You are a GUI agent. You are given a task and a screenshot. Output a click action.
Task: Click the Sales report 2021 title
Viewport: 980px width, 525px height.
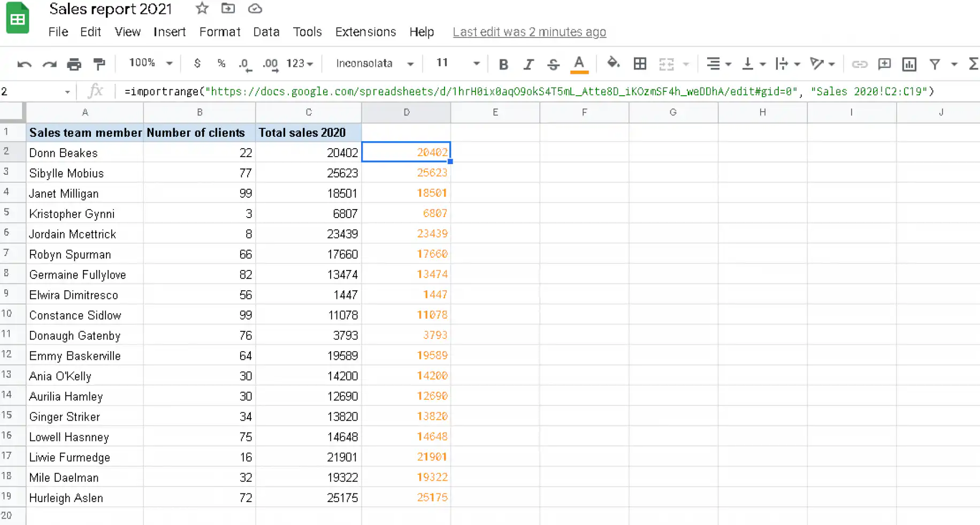pyautogui.click(x=111, y=9)
